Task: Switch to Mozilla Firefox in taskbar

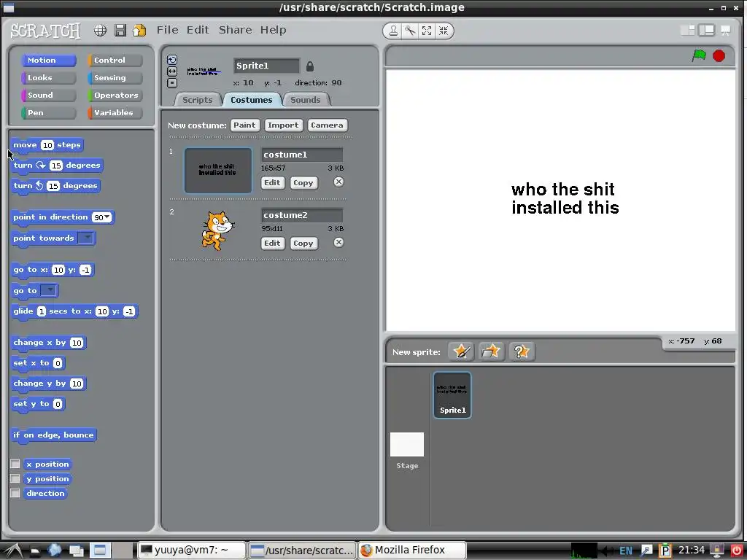Action: [x=411, y=550]
